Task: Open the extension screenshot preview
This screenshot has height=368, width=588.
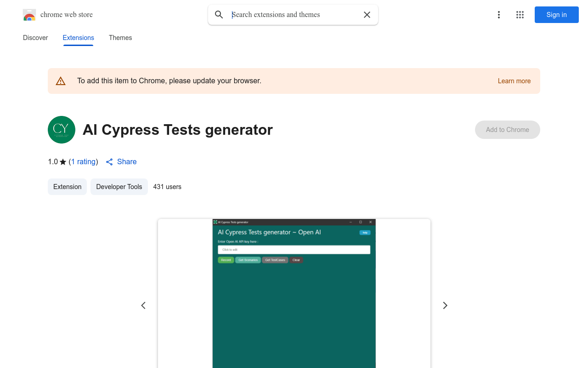Action: pyautogui.click(x=294, y=293)
